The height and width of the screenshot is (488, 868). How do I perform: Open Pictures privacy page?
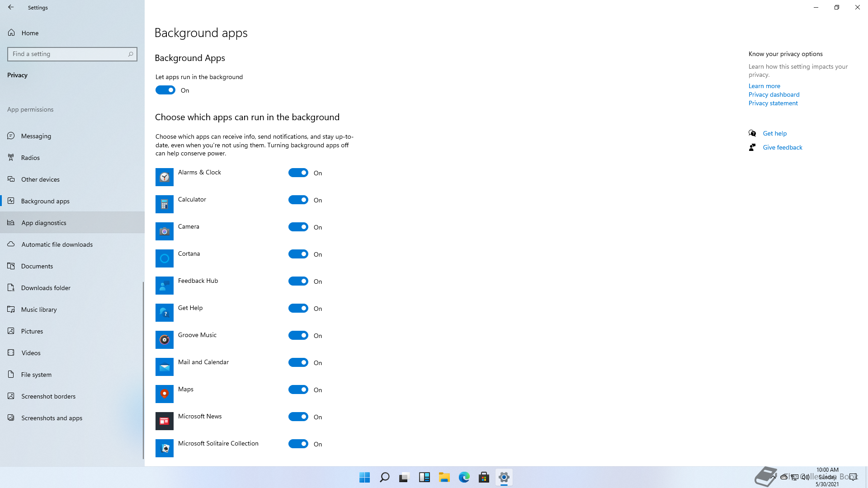(x=72, y=331)
